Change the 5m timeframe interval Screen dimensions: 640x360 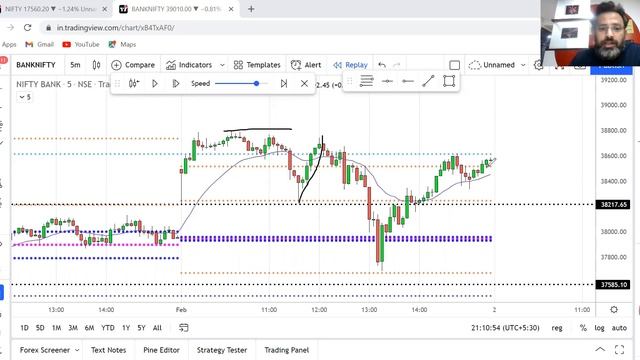76,65
